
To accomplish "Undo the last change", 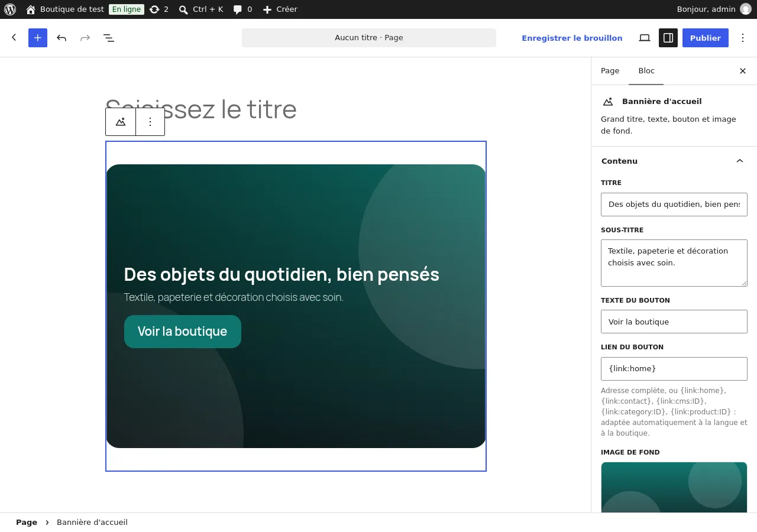I will 62,38.
